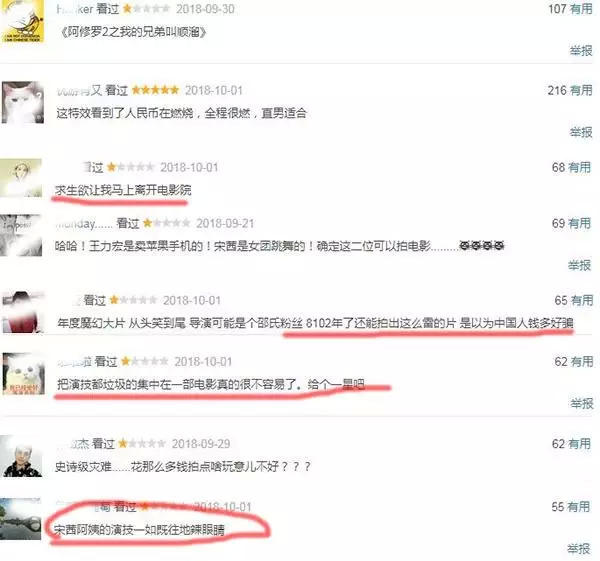Mark the 107-vote review as 有用

tap(581, 9)
